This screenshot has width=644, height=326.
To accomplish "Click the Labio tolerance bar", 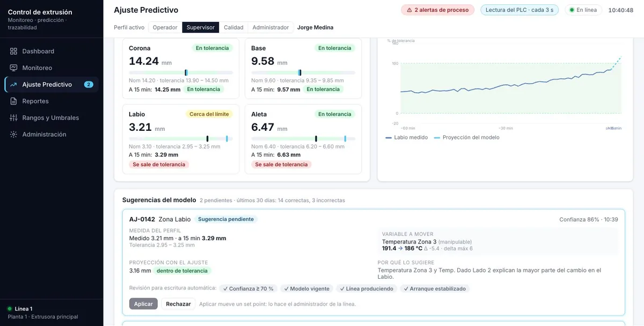I will (x=181, y=138).
